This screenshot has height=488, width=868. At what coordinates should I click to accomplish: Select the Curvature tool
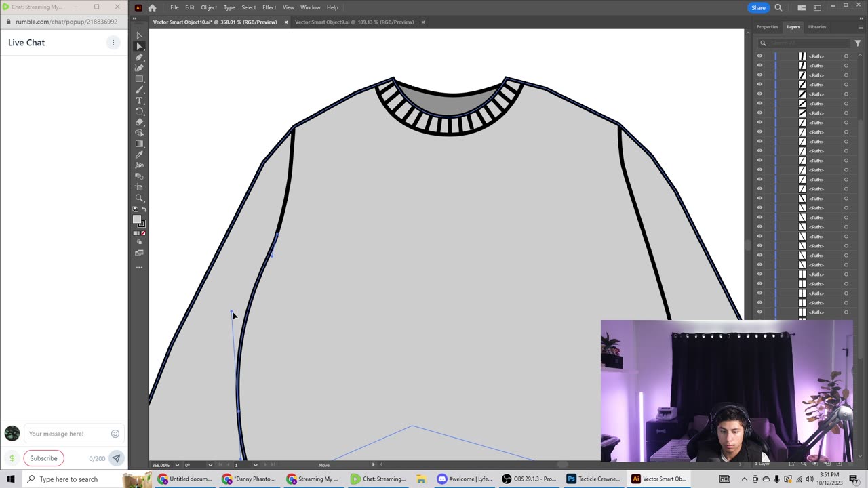point(139,68)
